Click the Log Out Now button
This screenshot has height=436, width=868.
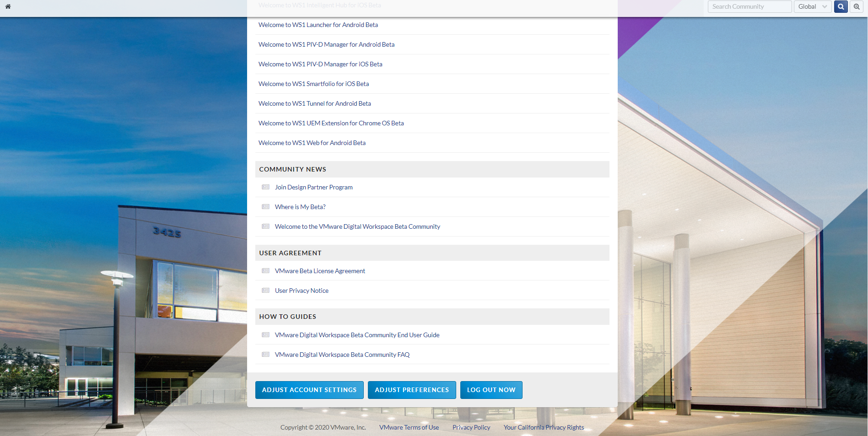click(491, 390)
